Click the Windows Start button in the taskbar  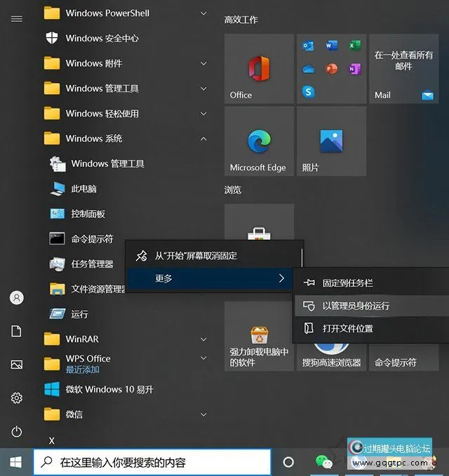coord(15,463)
